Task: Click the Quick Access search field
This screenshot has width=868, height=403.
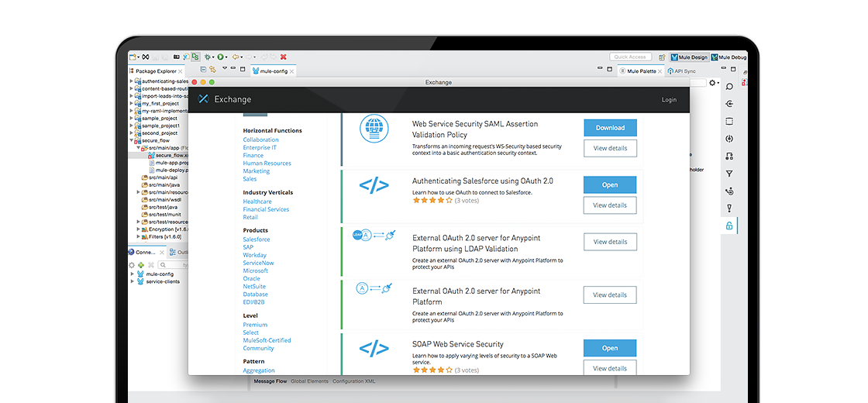Action: click(x=631, y=57)
